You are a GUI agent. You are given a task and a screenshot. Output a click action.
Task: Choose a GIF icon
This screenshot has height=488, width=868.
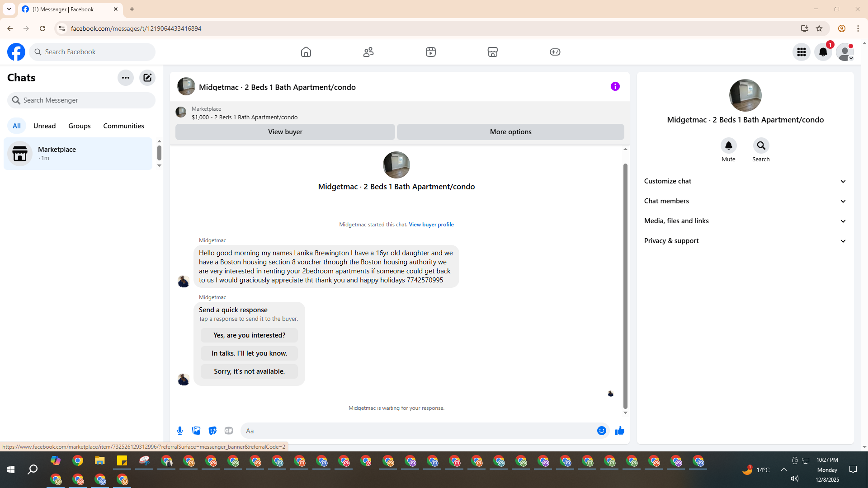(229, 431)
